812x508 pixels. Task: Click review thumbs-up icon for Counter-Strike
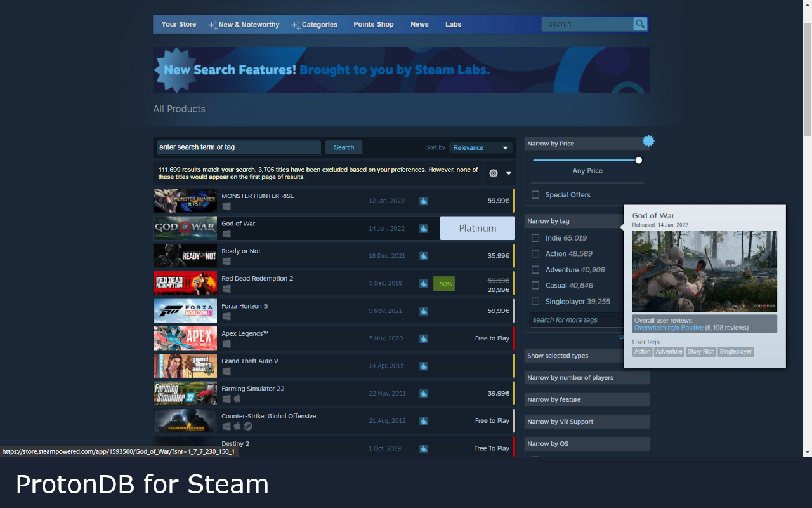(x=423, y=421)
